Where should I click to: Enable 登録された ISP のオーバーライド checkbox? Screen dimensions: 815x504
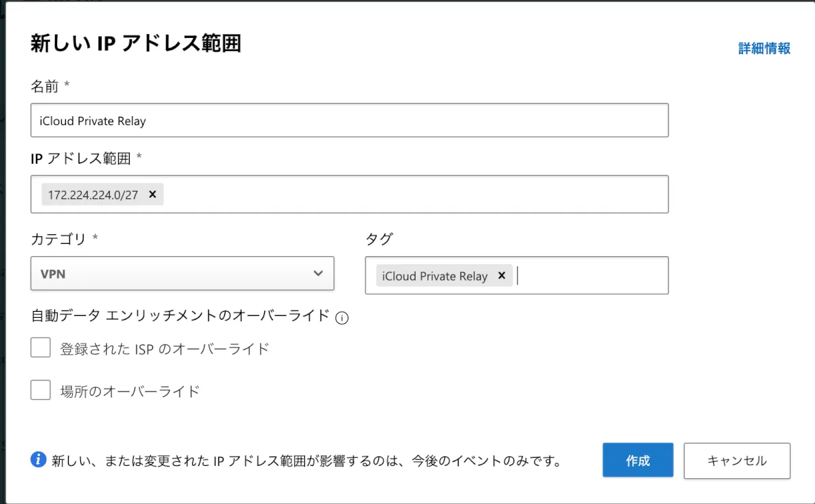pyautogui.click(x=41, y=348)
